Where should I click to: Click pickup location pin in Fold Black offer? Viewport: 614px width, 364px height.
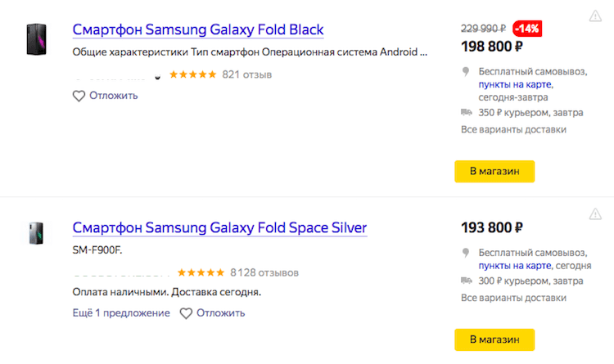(467, 70)
